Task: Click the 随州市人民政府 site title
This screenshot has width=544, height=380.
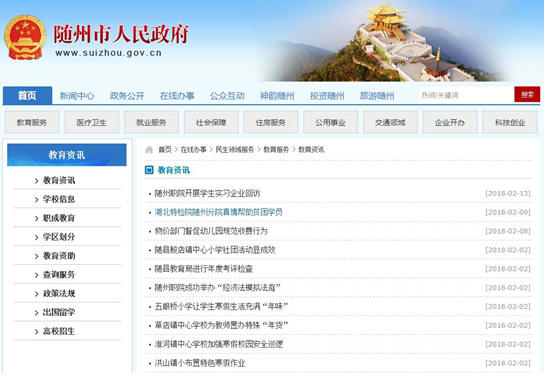Action: click(x=121, y=34)
